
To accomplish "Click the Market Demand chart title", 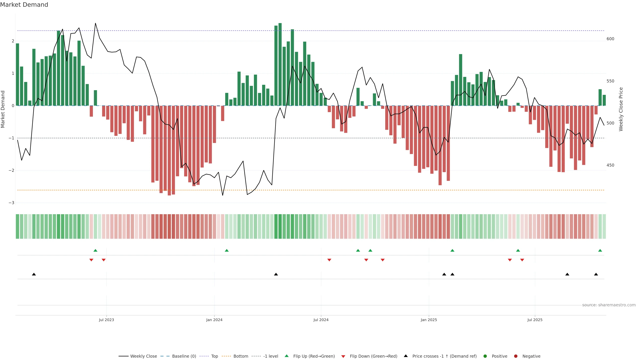I will (24, 5).
